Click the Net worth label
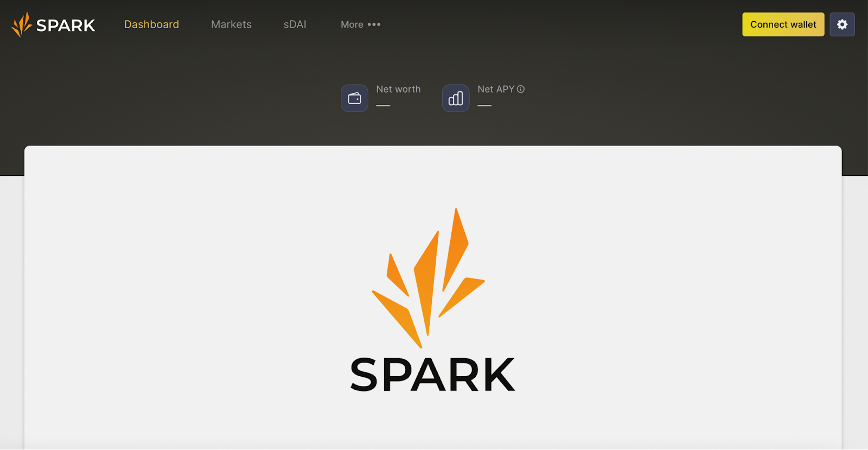The width and height of the screenshot is (868, 450). coord(398,89)
